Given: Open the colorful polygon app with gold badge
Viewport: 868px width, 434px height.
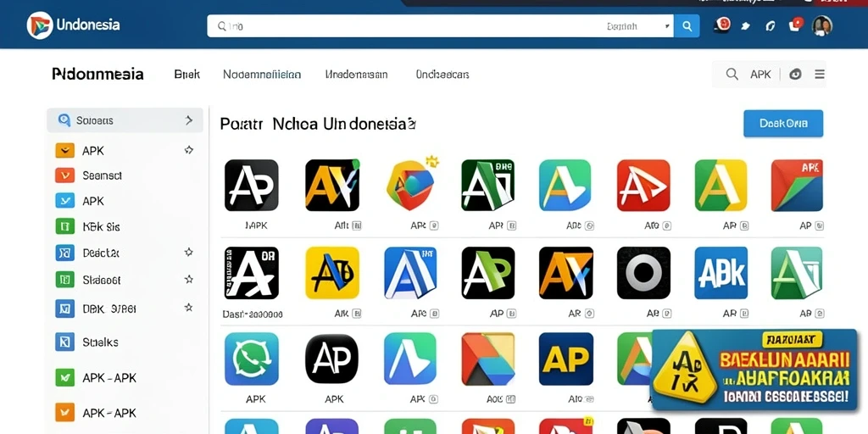Looking at the screenshot, I should pos(412,184).
